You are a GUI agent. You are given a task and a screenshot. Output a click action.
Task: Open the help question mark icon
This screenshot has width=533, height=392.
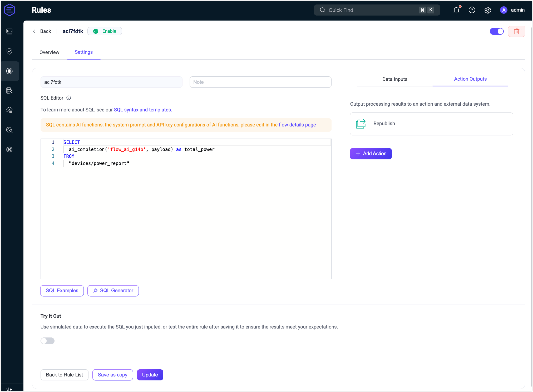472,10
